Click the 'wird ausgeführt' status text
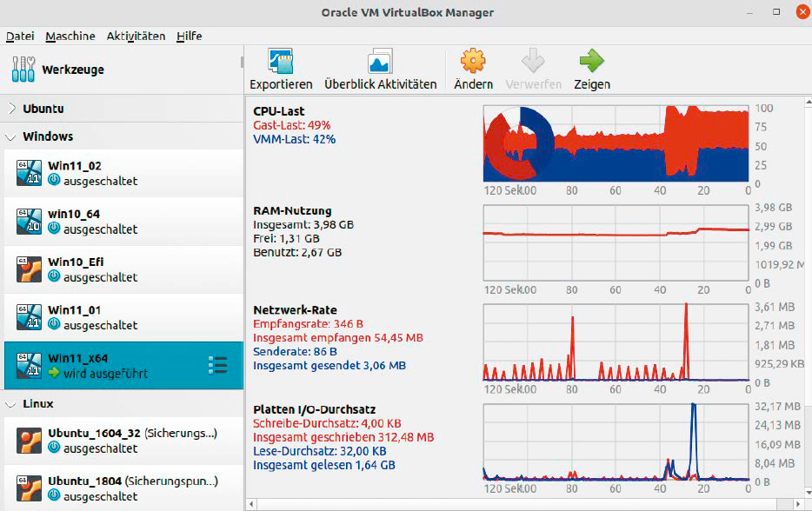Image resolution: width=812 pixels, height=511 pixels. pos(106,374)
